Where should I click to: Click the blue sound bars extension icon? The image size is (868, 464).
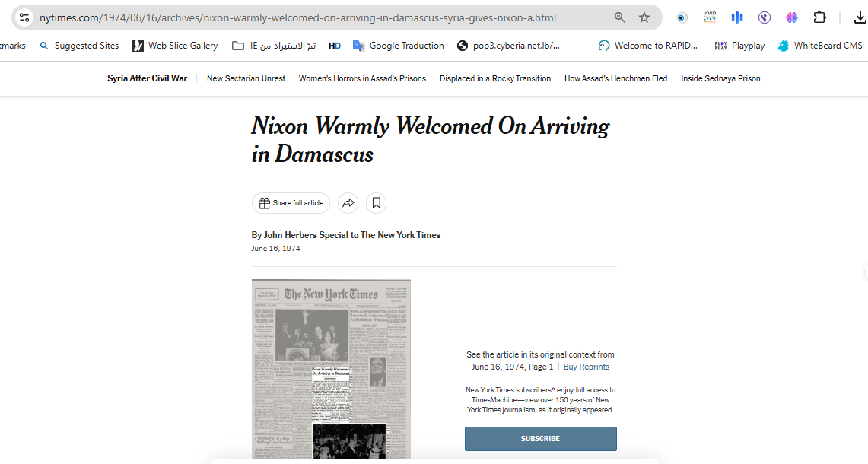[736, 17]
